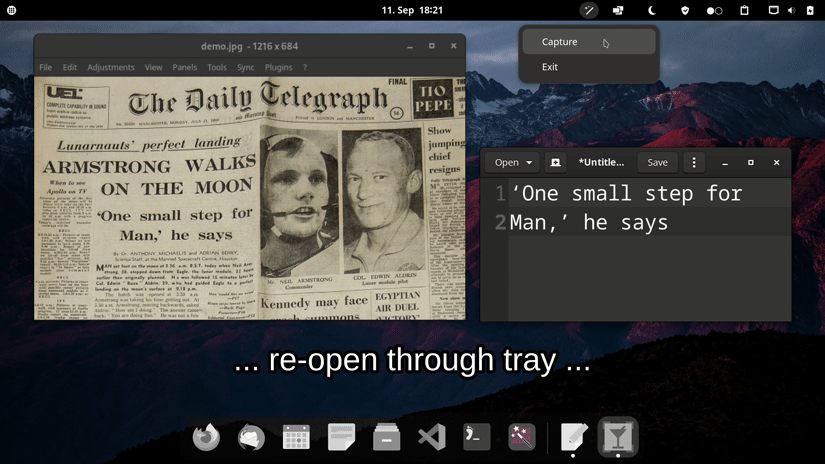The image size is (825, 464).
Task: Click line 2 text Man,' he says
Action: point(589,223)
